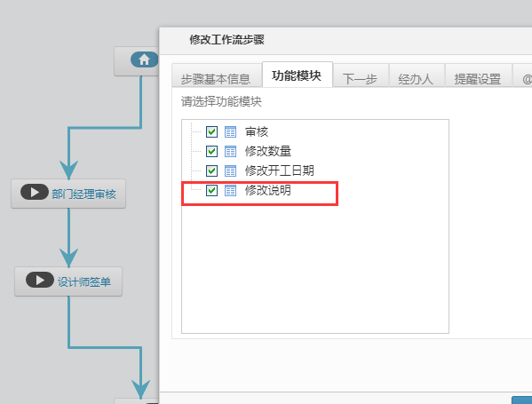Switch to the 步骤基本信息 tab
The image size is (532, 404).
coord(216,76)
